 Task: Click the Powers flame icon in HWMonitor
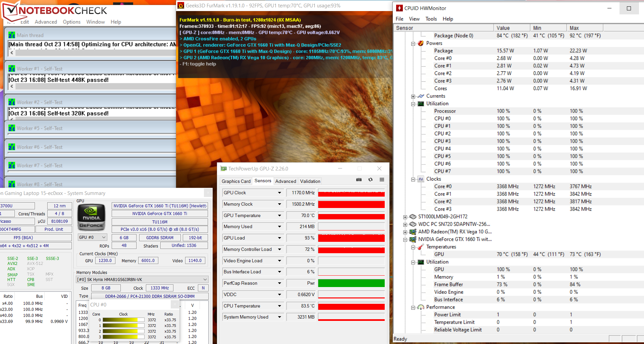pyautogui.click(x=421, y=43)
